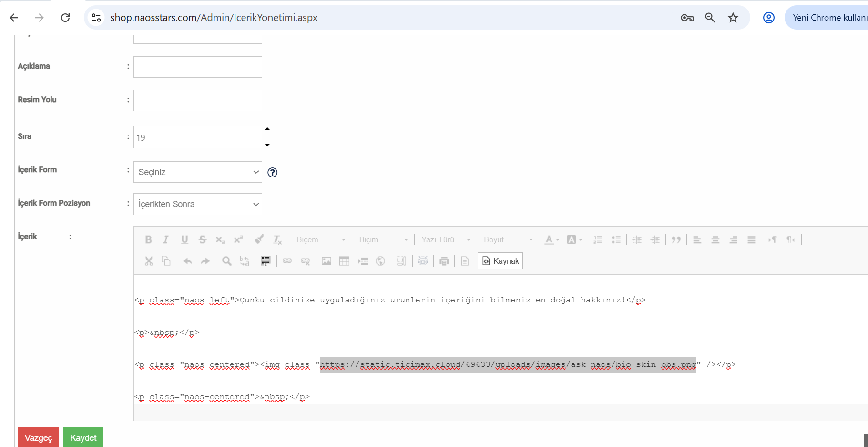Toggle strikethrough formatting button

[203, 239]
